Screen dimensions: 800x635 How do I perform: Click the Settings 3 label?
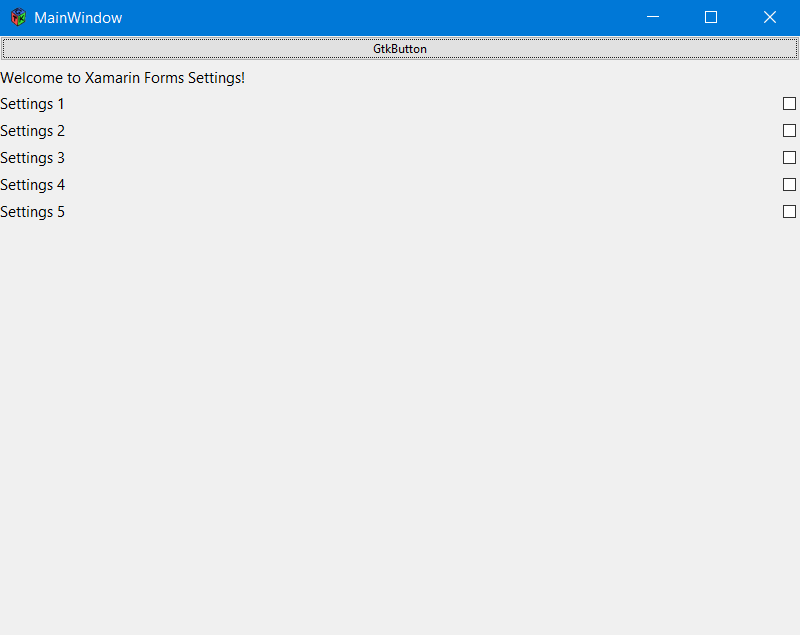(32, 158)
